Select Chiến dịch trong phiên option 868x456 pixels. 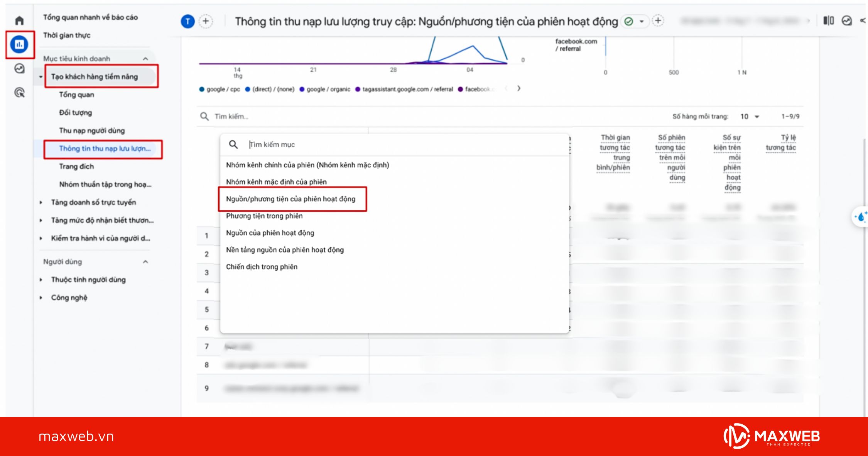(262, 267)
